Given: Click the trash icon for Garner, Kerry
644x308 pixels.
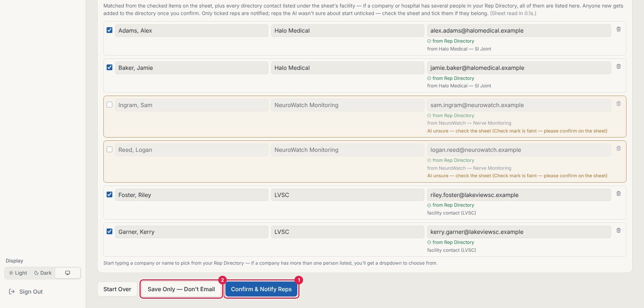Looking at the screenshot, I should 619,231.
